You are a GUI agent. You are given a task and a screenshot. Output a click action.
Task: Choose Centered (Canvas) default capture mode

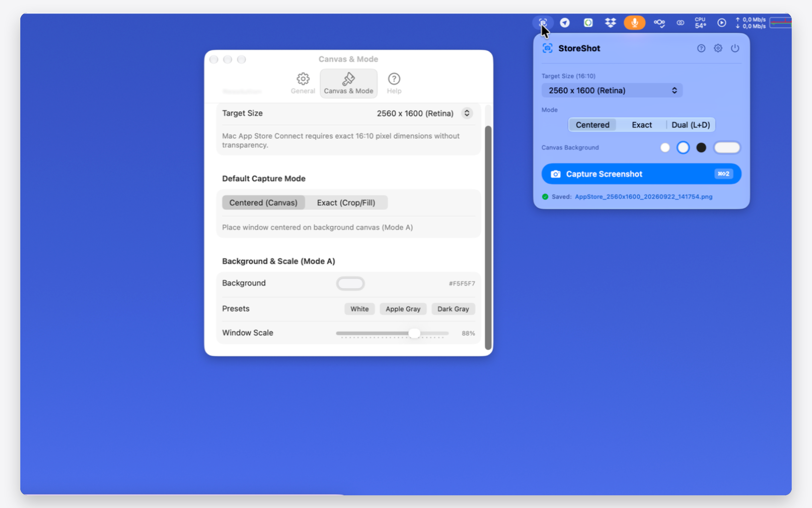[263, 203]
